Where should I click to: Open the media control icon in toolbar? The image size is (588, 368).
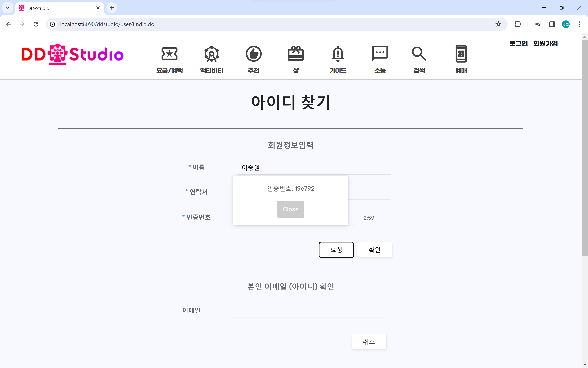538,24
